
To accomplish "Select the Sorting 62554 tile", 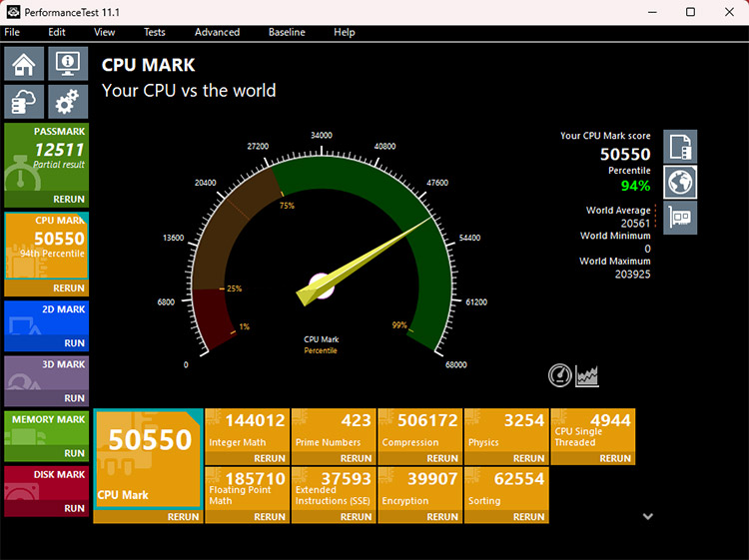I will pyautogui.click(x=506, y=488).
